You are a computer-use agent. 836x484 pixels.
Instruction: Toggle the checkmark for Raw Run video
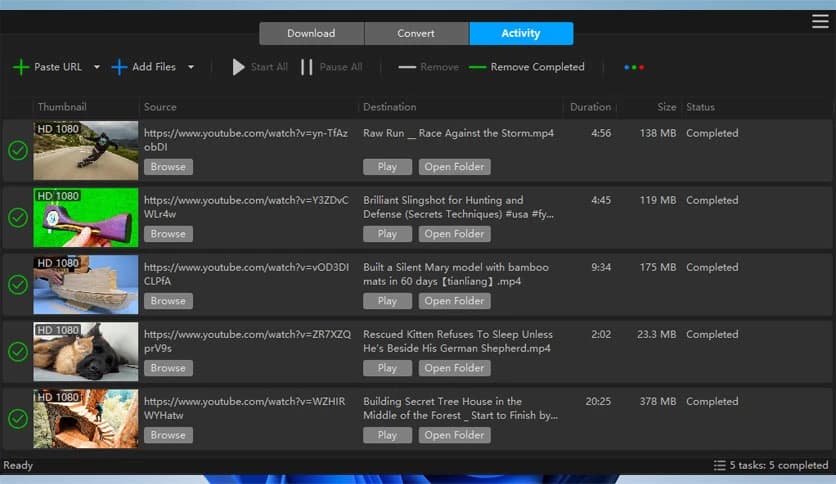(18, 150)
